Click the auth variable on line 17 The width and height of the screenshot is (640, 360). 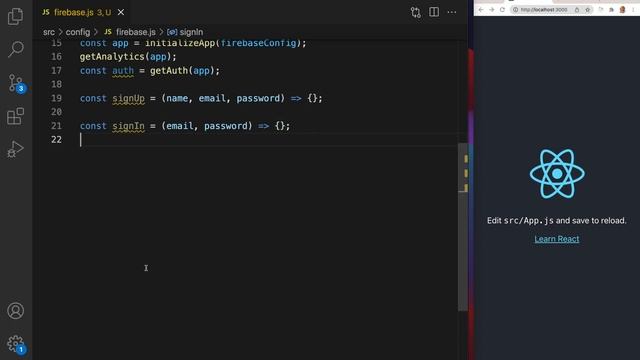pyautogui.click(x=123, y=71)
